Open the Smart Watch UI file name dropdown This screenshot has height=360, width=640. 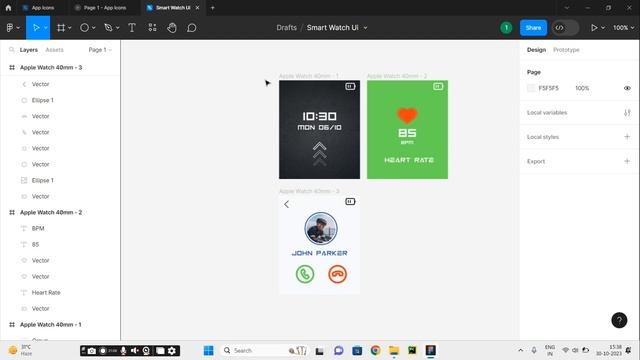click(365, 28)
